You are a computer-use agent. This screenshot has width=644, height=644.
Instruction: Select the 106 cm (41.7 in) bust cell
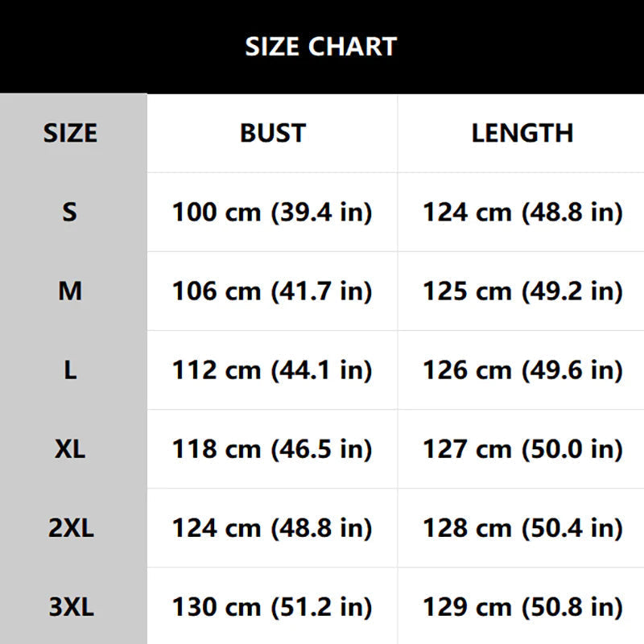[272, 291]
